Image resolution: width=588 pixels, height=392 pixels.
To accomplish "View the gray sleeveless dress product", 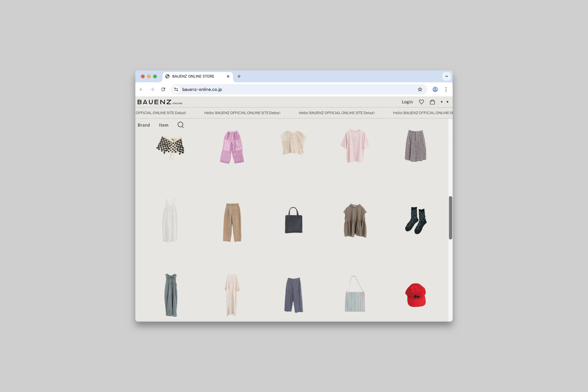I will [171, 295].
